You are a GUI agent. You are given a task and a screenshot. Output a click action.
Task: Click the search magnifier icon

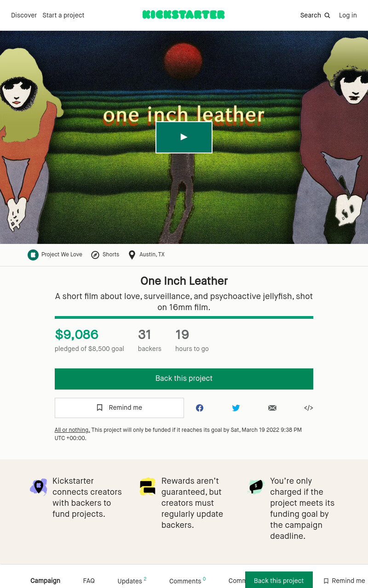tap(328, 16)
